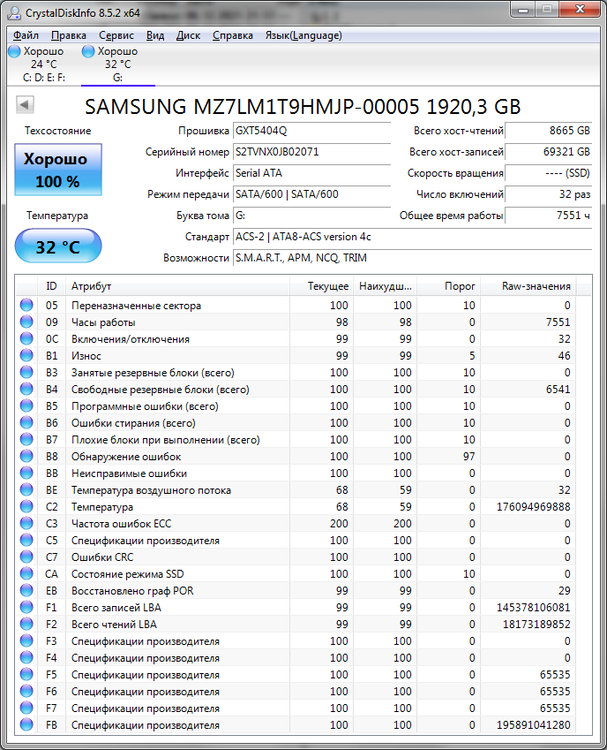Open the Правка menu
The width and height of the screenshot is (607, 750).
[69, 35]
